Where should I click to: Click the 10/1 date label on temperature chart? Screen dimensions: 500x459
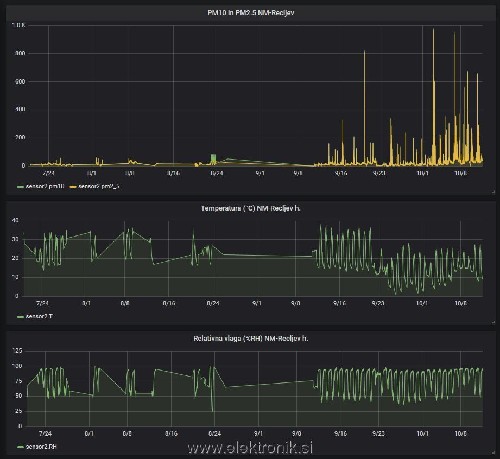tap(422, 303)
